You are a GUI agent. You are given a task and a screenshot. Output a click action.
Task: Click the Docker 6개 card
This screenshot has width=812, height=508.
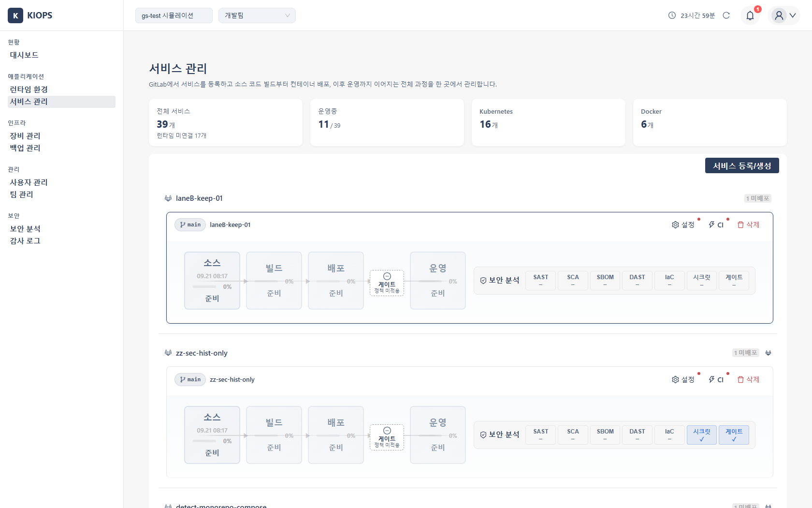click(710, 122)
